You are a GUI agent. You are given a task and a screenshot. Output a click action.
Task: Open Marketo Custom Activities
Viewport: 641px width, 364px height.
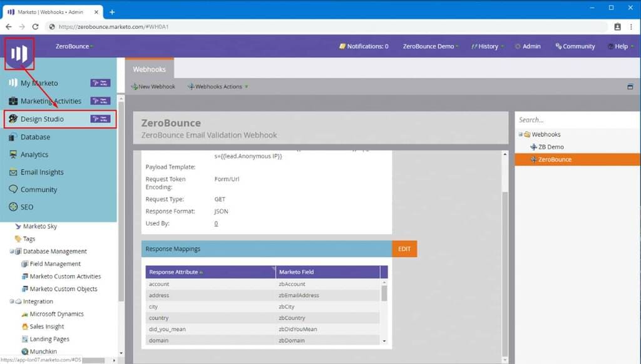(65, 276)
